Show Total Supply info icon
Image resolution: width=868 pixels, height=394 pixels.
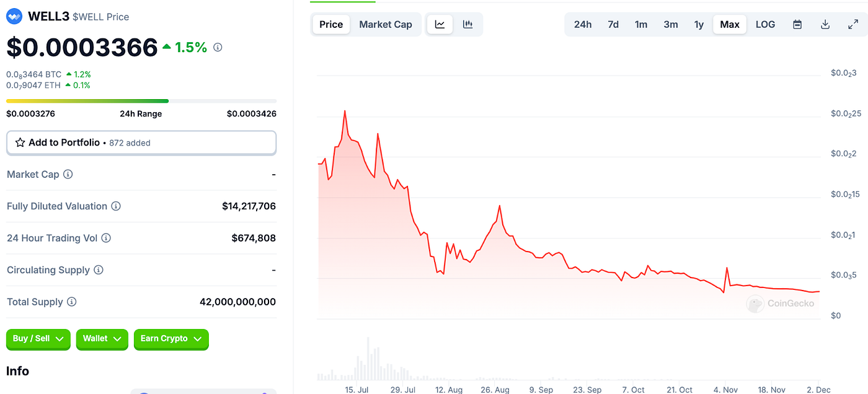(72, 302)
